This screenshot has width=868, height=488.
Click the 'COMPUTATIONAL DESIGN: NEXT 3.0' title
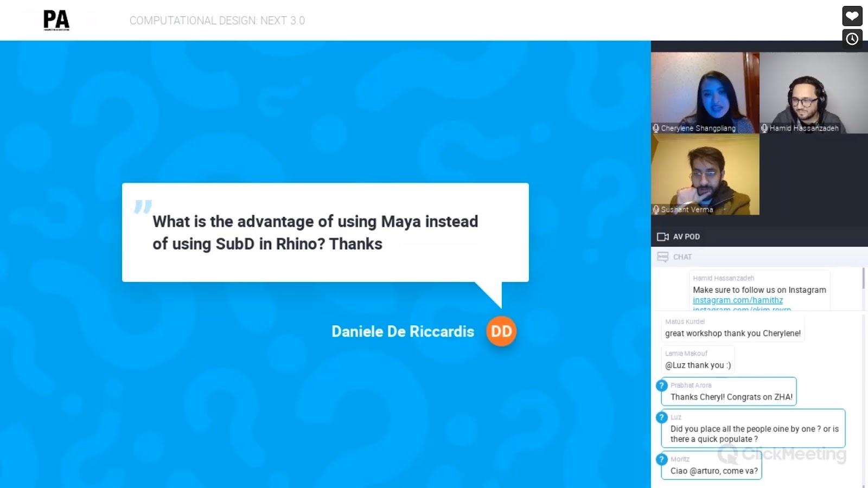click(217, 21)
